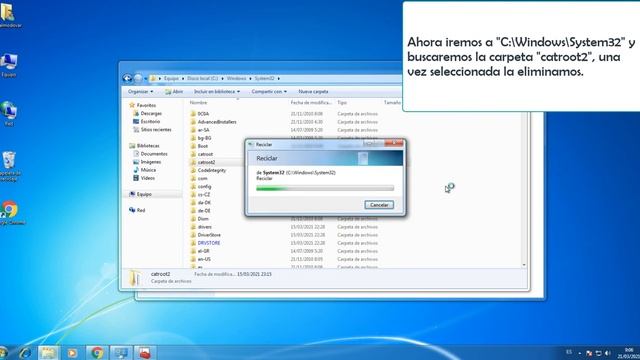The image size is (640, 360).
Task: Open Descargas in the navigation pane
Action: click(x=147, y=113)
